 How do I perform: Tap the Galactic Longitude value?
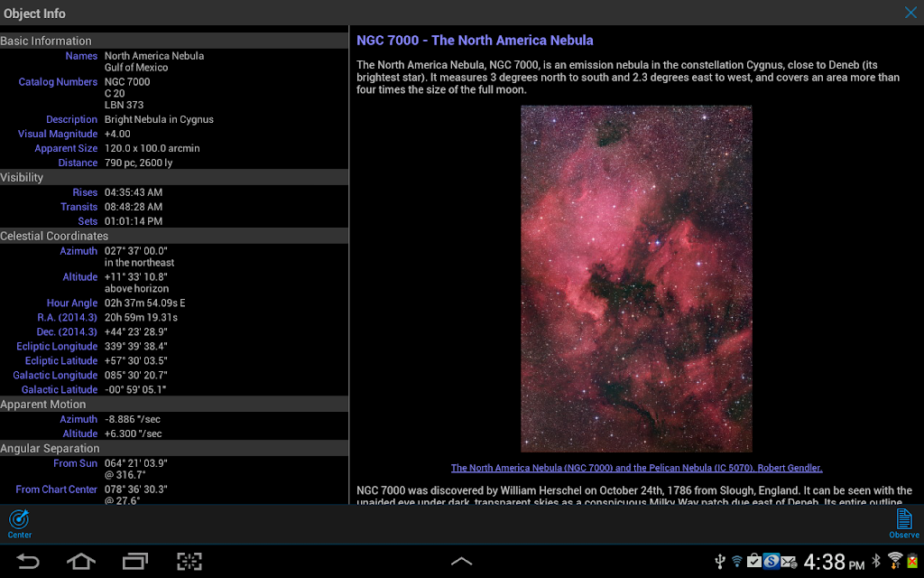136,375
